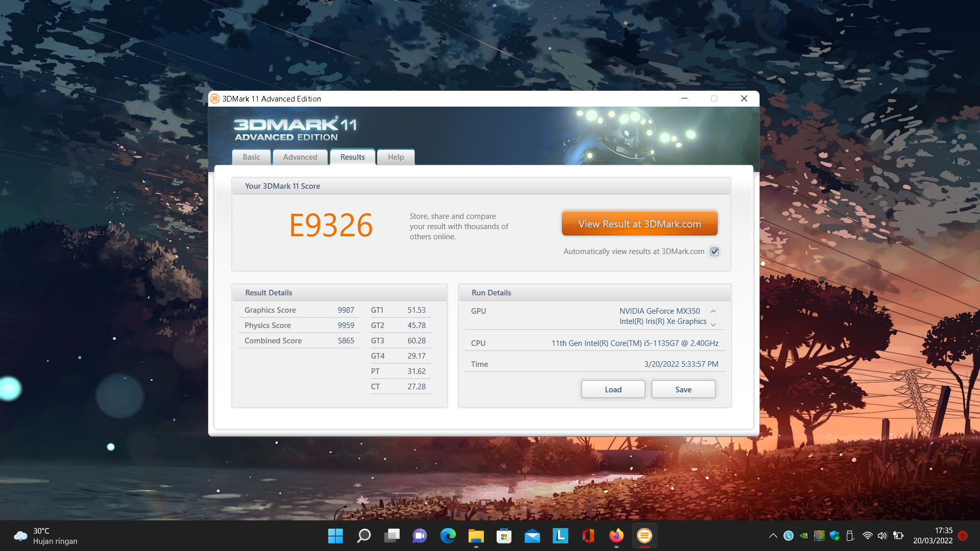980x551 pixels.
Task: Open Mail app from taskbar
Action: click(532, 536)
